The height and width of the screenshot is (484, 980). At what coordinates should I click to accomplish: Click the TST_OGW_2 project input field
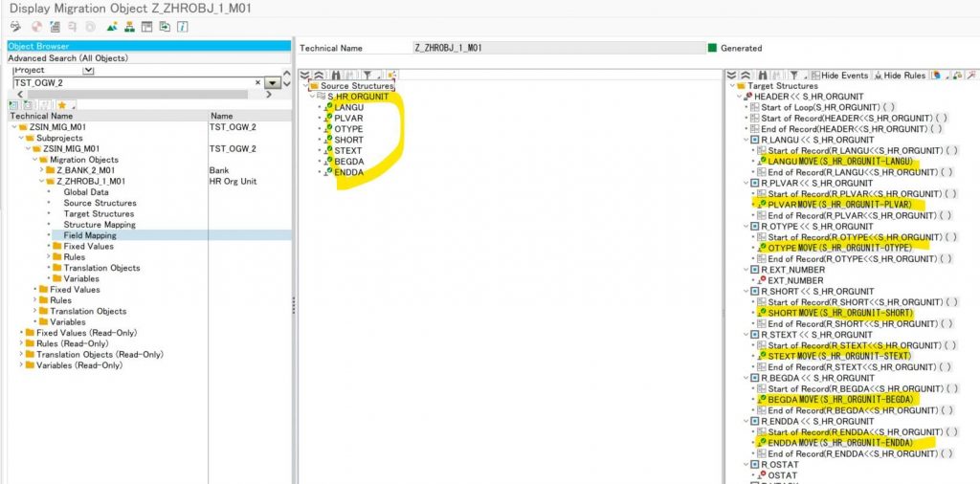133,82
